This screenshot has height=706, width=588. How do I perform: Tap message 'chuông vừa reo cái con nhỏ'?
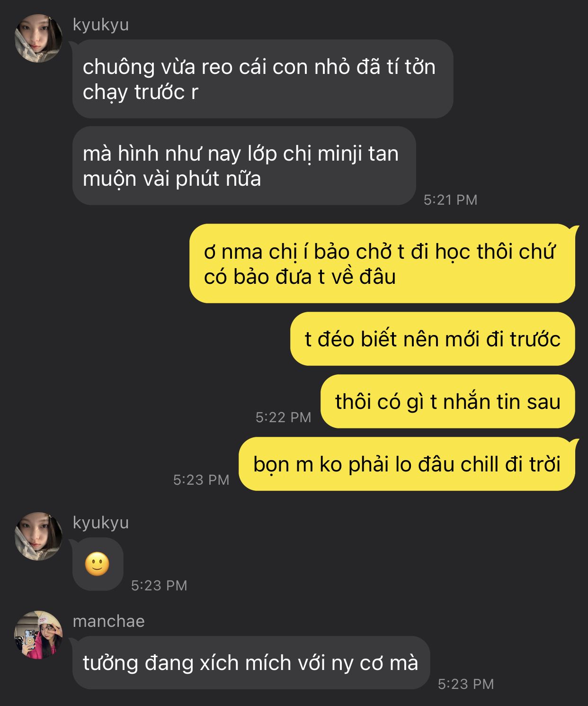pyautogui.click(x=263, y=79)
